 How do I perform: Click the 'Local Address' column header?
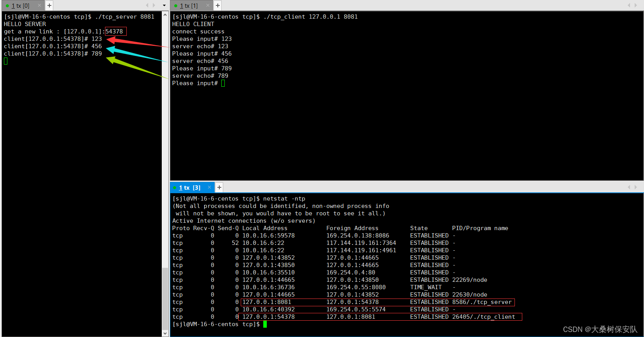point(265,228)
